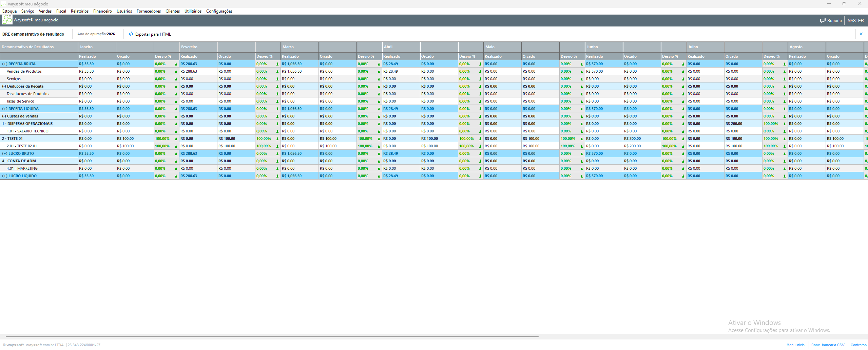Click the HTML code export icon

click(131, 34)
